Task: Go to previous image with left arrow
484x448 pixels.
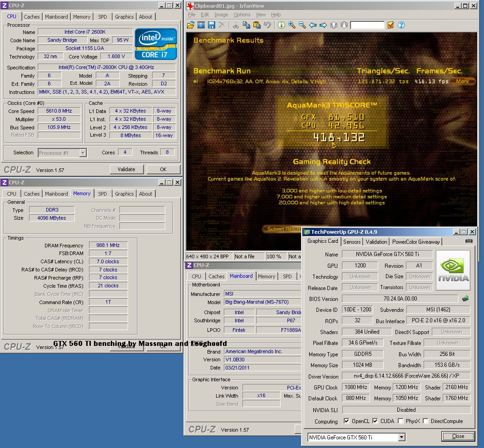Action: pos(313,25)
